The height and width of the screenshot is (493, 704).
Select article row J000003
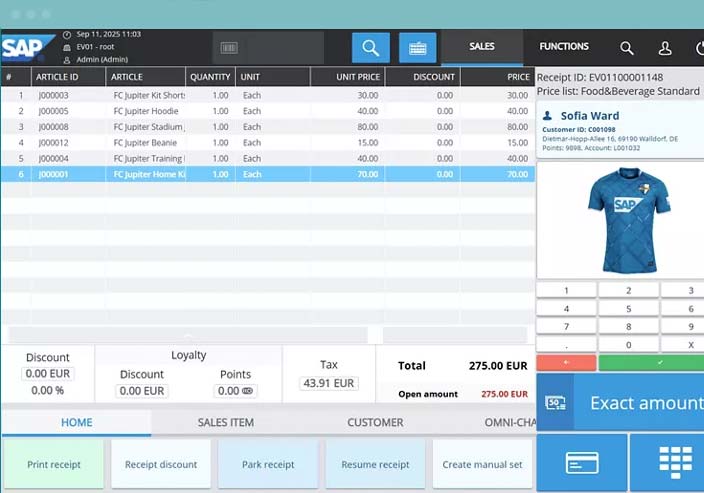[268, 95]
